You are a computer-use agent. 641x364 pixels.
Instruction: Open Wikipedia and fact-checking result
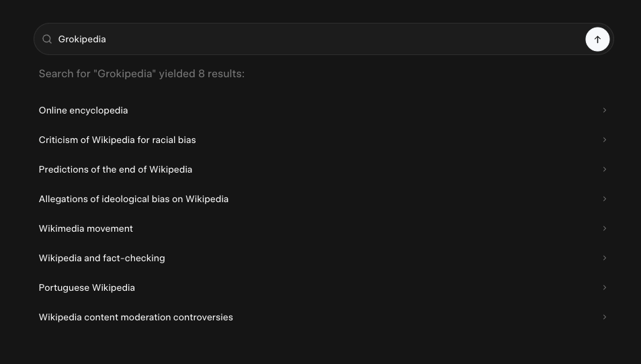pyautogui.click(x=102, y=258)
